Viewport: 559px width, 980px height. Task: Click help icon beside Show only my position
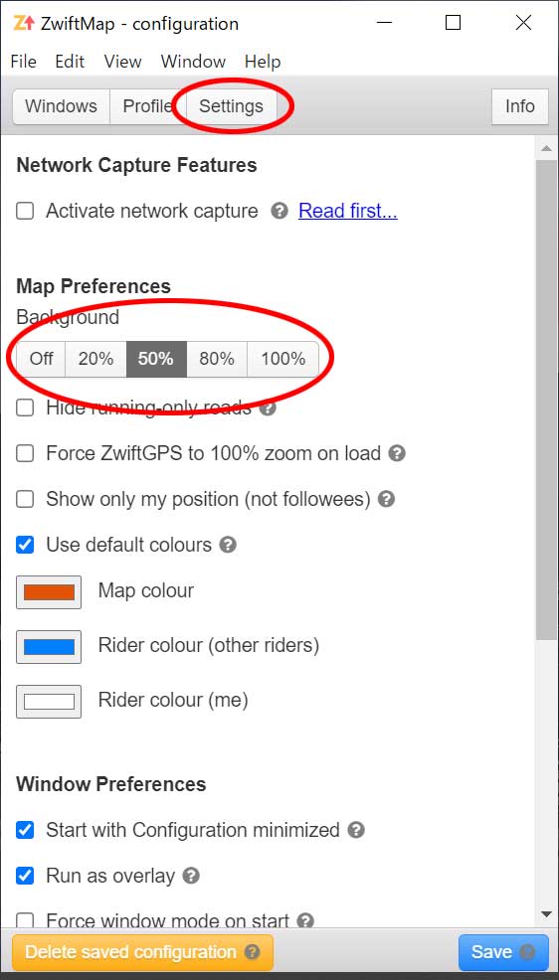point(386,499)
